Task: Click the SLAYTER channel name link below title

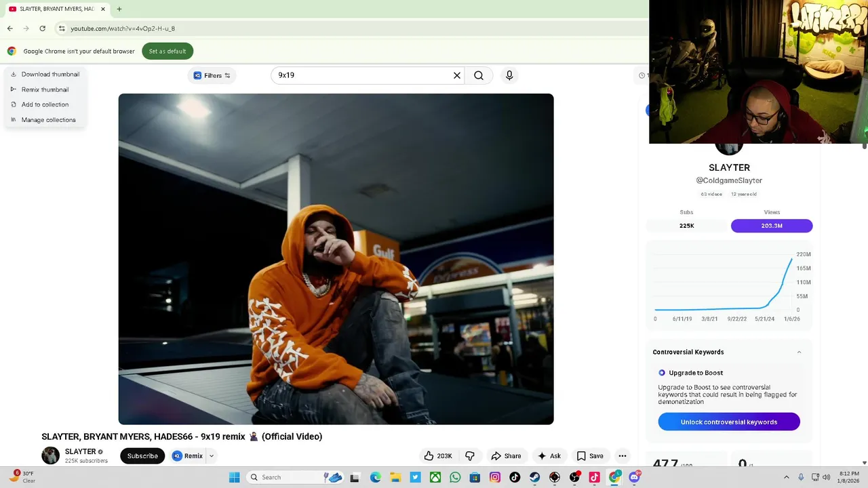Action: [80, 451]
